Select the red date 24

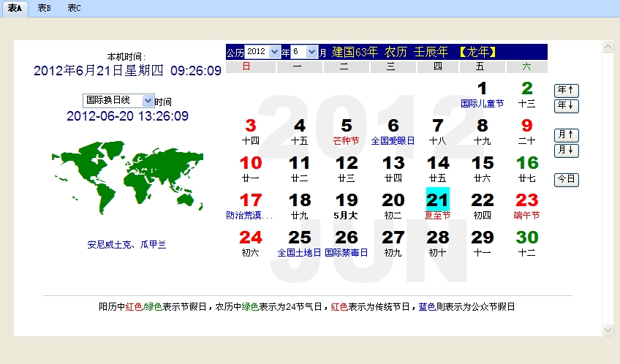point(251,237)
